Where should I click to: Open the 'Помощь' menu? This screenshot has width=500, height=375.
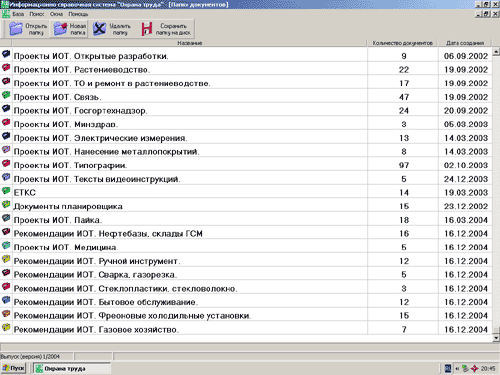pos(78,14)
